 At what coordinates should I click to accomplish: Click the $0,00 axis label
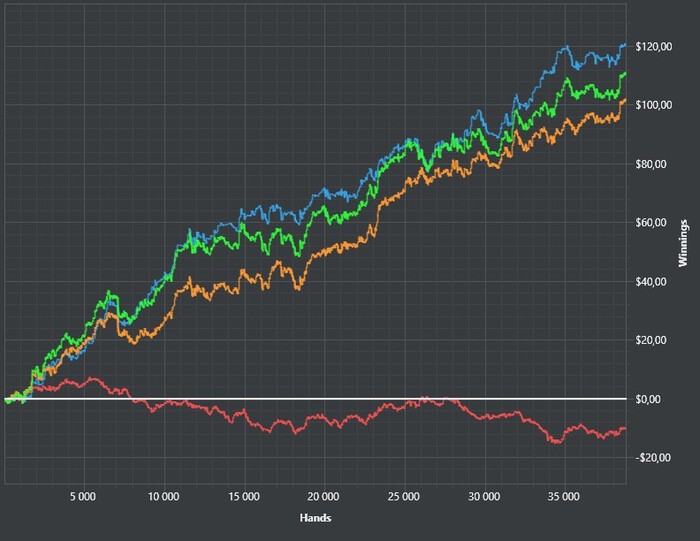tap(648, 399)
